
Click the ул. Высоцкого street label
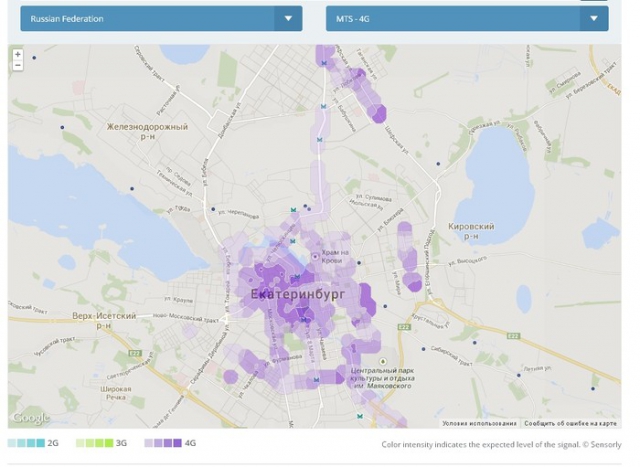pos(467,261)
